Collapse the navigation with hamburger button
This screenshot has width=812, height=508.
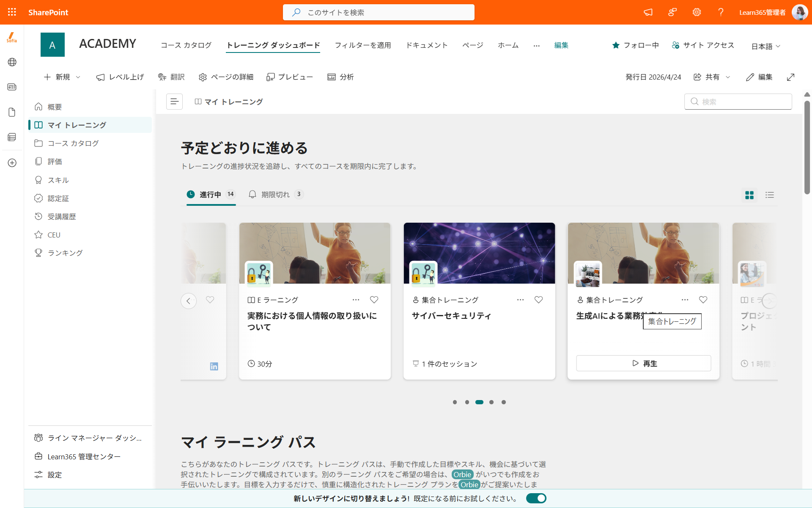174,102
